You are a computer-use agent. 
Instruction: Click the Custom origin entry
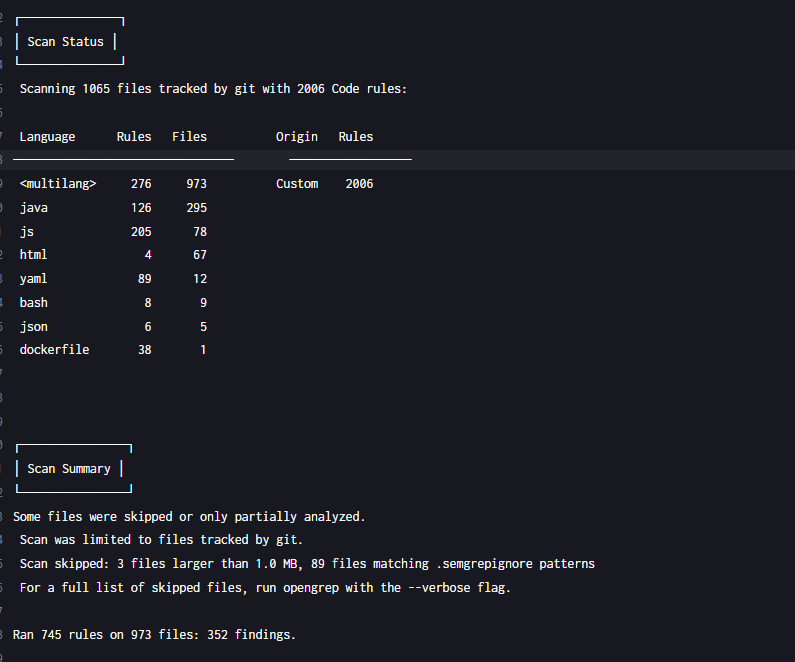297,184
